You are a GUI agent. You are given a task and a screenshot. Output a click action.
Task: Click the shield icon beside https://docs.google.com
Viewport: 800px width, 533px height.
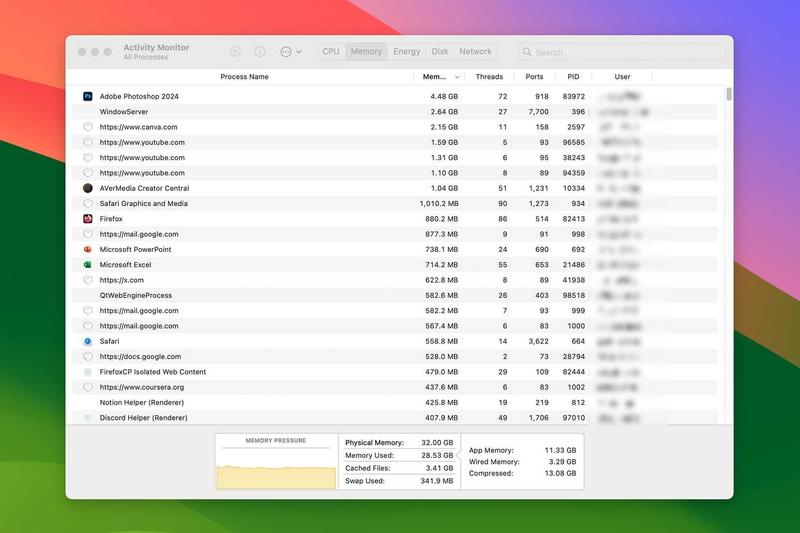[x=88, y=357]
